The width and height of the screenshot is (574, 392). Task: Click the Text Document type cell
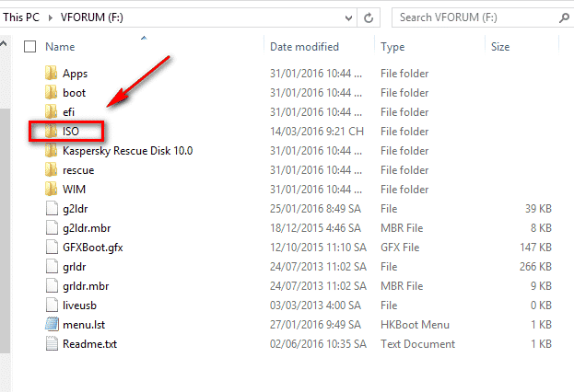[417, 344]
